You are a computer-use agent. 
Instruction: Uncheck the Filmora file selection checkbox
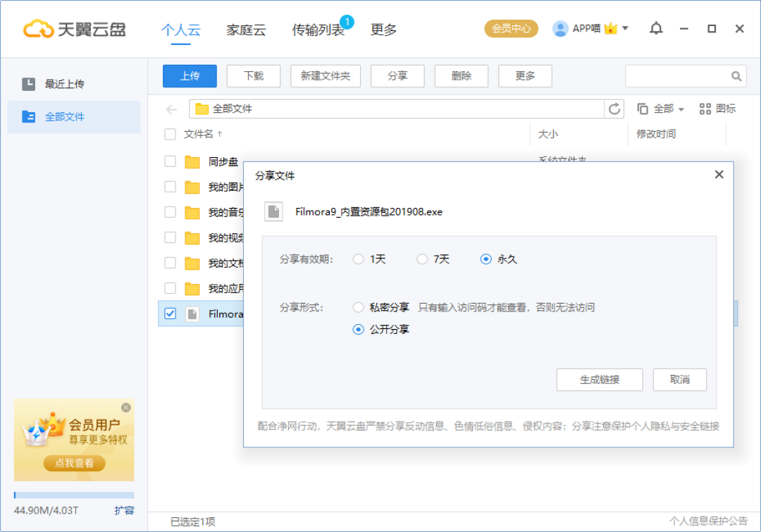tap(169, 314)
